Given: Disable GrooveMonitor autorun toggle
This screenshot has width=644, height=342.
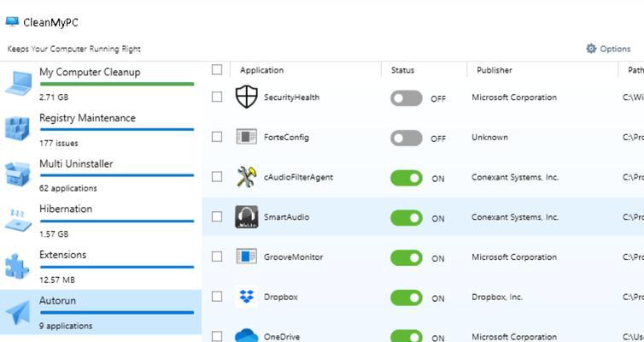Looking at the screenshot, I should click(x=407, y=257).
